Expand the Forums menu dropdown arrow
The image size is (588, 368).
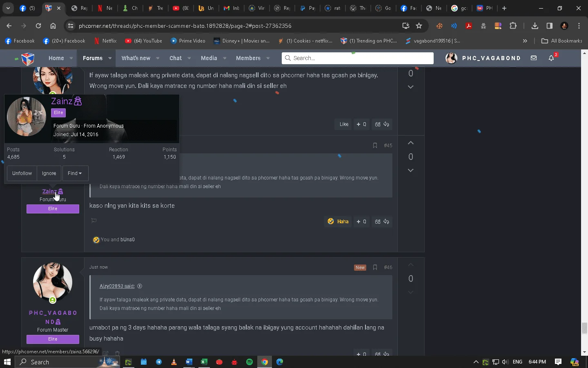(x=110, y=58)
